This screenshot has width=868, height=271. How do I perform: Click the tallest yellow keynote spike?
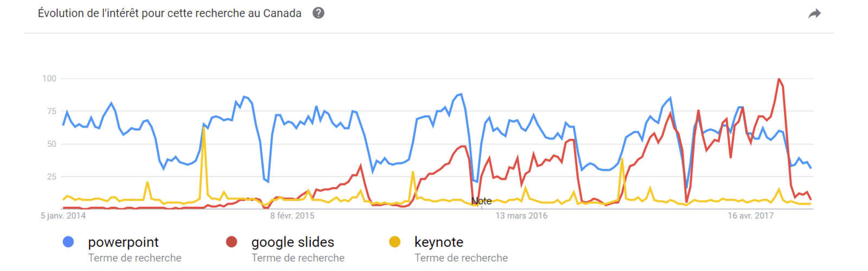(204, 128)
